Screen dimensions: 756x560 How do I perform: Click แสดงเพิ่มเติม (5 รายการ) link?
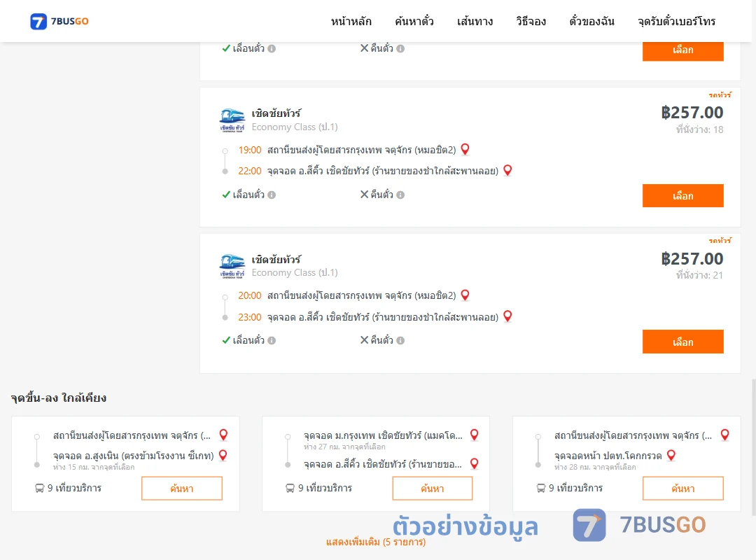tap(376, 542)
